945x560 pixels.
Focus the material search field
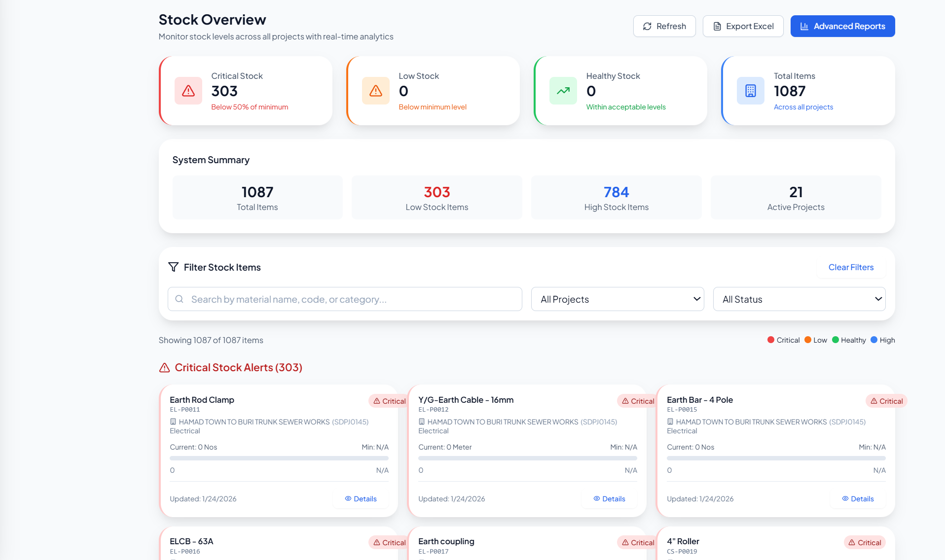pos(345,299)
